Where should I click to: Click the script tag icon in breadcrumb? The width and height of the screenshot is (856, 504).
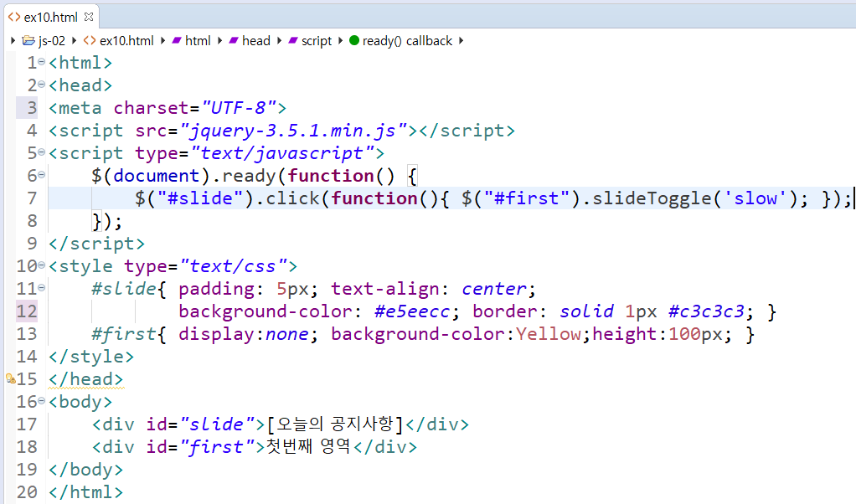coord(292,41)
